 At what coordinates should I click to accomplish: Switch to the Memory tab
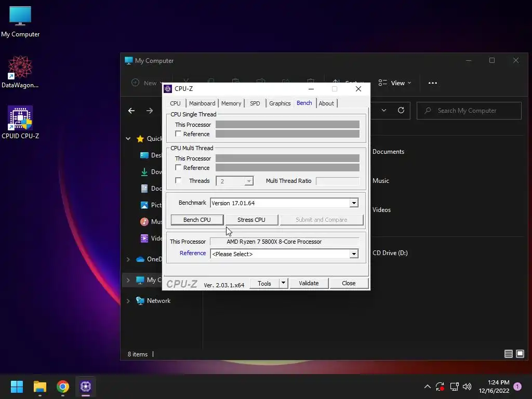(x=231, y=103)
